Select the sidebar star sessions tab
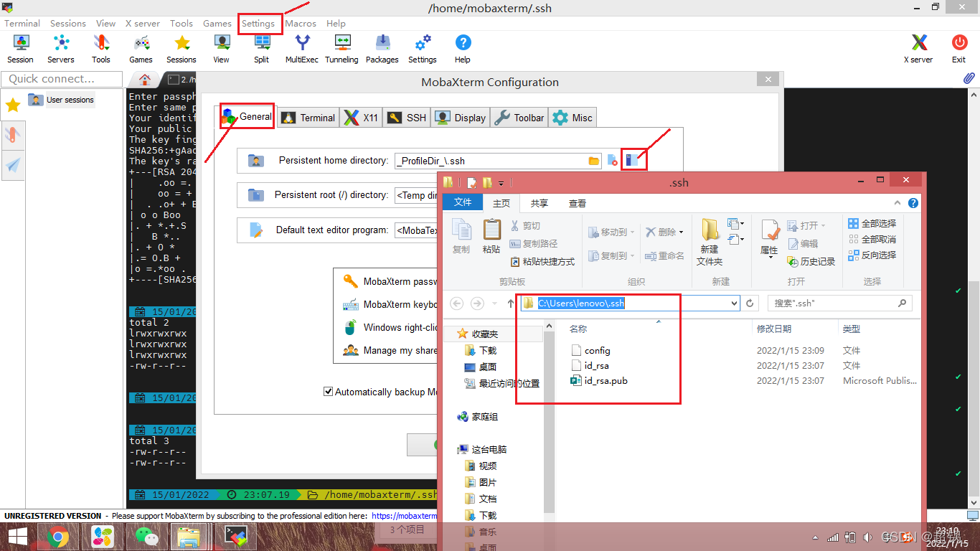 pos(13,105)
